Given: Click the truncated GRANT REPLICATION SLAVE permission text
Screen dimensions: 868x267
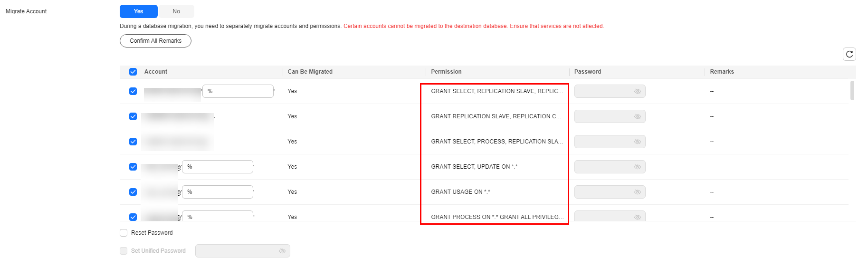Looking at the screenshot, I should point(496,116).
